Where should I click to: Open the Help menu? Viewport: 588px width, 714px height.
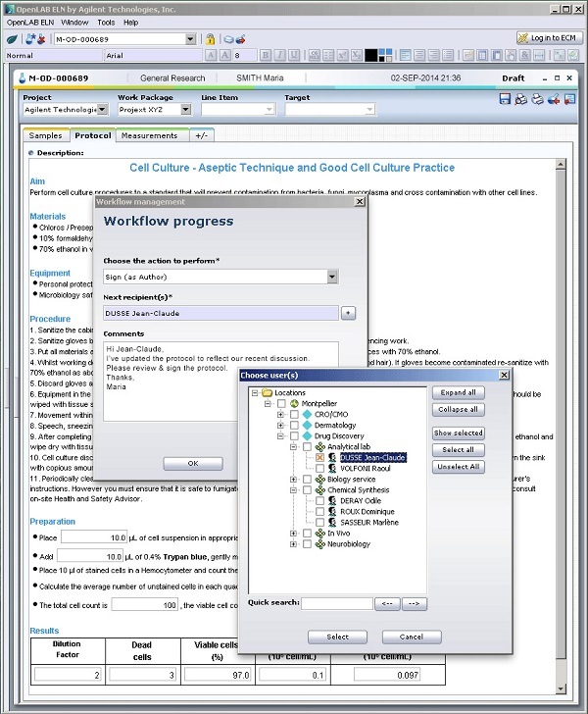click(130, 23)
